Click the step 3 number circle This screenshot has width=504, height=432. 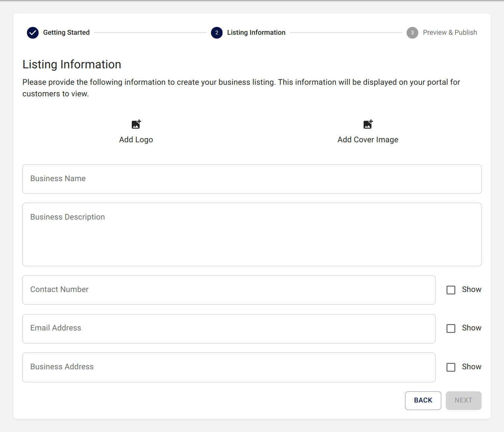pos(412,33)
